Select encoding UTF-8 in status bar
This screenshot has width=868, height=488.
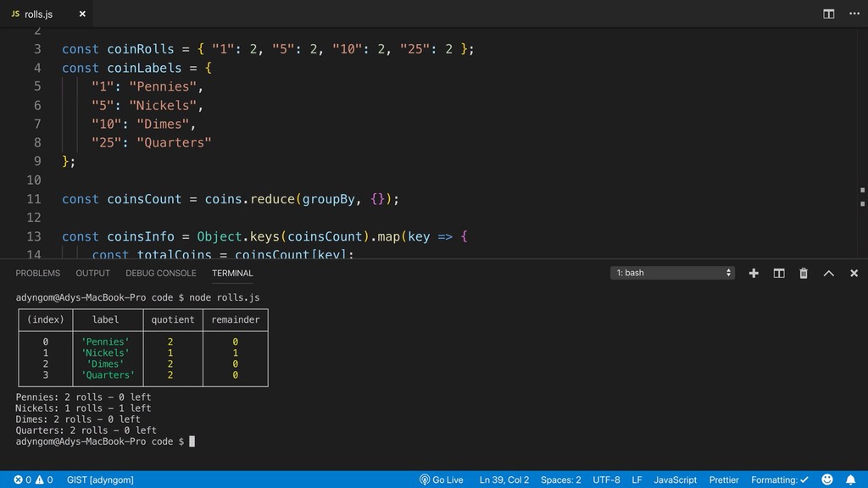tap(606, 480)
